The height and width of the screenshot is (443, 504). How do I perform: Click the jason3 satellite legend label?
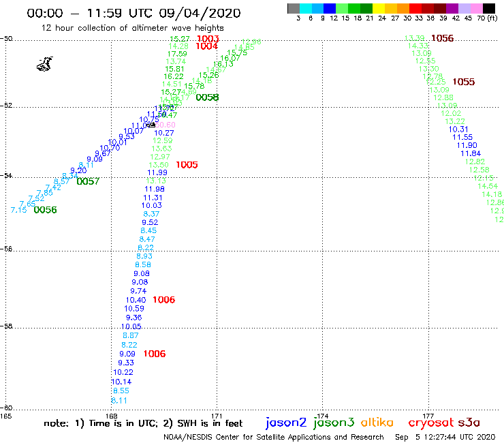click(x=334, y=423)
